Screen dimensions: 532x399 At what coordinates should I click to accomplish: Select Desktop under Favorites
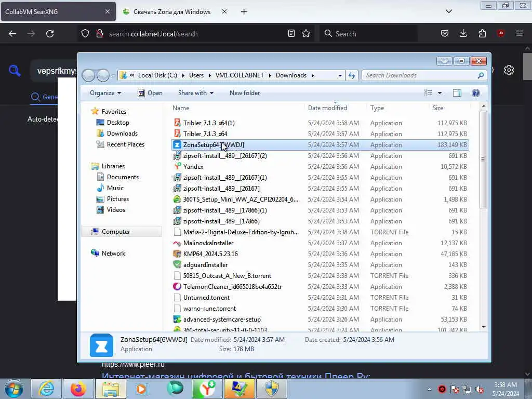[118, 123]
